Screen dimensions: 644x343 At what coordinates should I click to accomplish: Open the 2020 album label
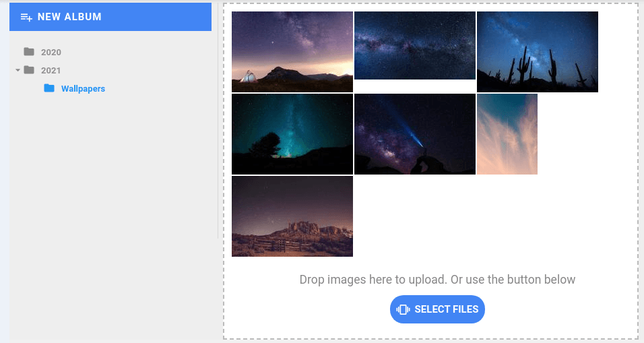(51, 53)
